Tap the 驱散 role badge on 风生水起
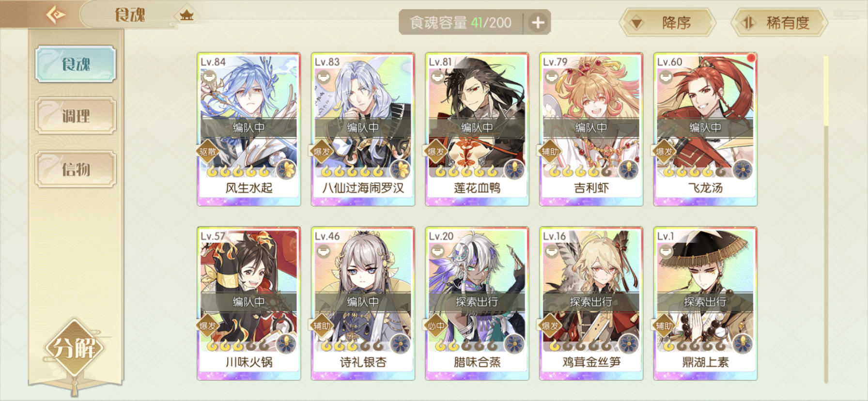This screenshot has height=401, width=868. 208,152
